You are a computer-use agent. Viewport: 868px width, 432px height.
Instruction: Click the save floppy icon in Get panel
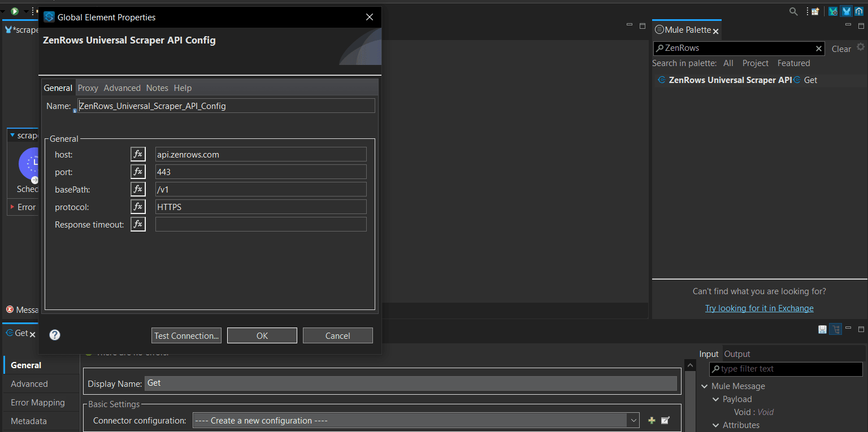[823, 329]
